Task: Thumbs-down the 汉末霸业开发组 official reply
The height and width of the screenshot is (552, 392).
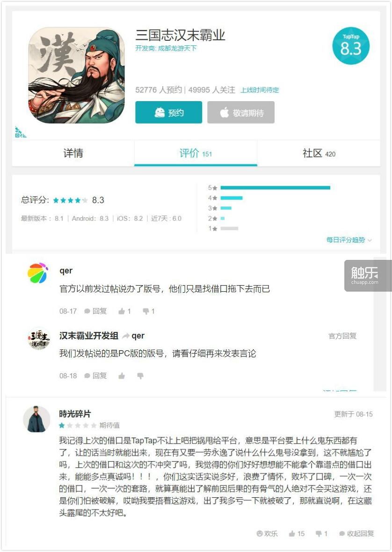Action: pos(140,376)
